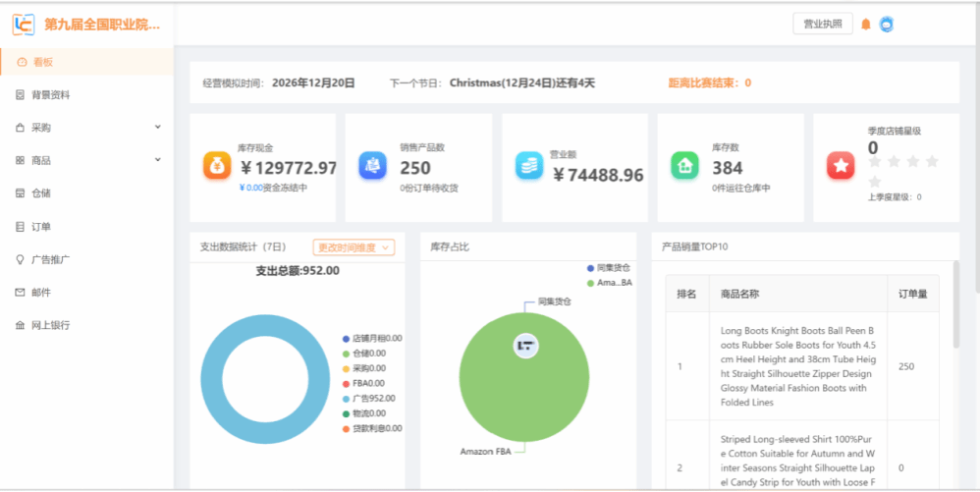Image resolution: width=980 pixels, height=492 pixels.
Task: Toggle Ama...BA legend in 库存占比 chart
Action: [610, 283]
